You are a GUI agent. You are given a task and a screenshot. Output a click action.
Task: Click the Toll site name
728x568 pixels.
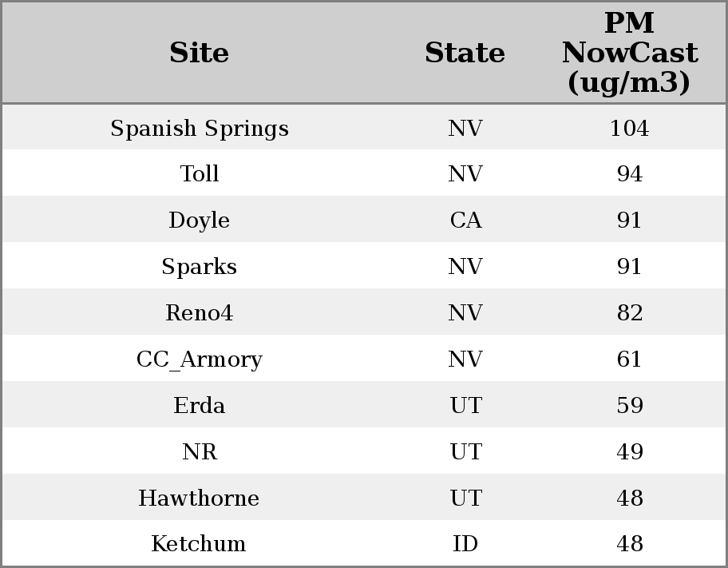(x=200, y=174)
